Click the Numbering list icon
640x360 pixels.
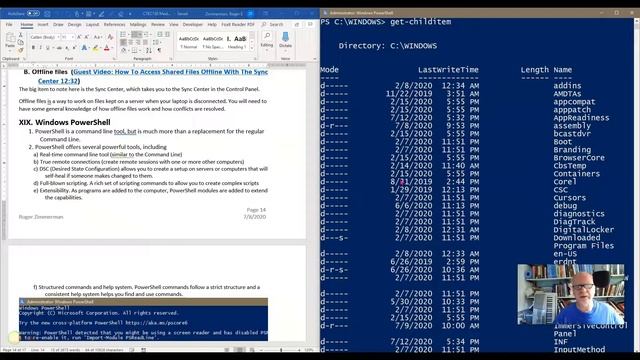[x=136, y=34]
